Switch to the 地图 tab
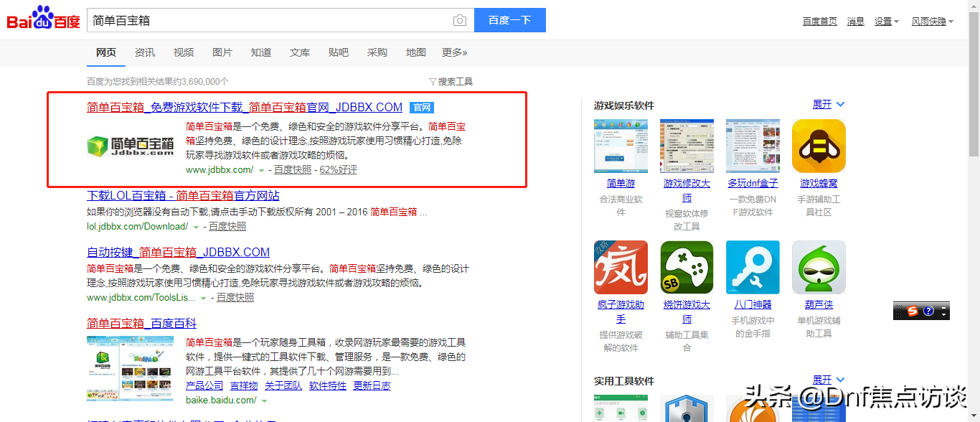980x422 pixels. click(x=416, y=52)
